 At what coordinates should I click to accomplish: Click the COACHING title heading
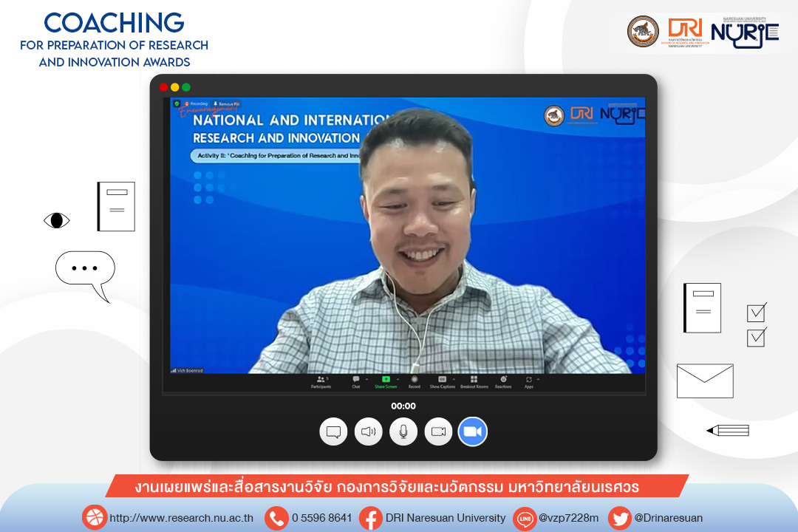(114, 23)
